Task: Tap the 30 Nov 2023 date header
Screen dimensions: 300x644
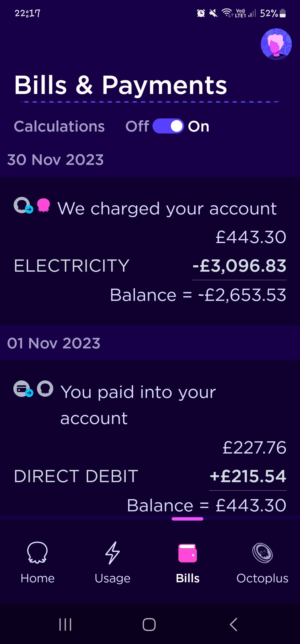Action: 56,160
